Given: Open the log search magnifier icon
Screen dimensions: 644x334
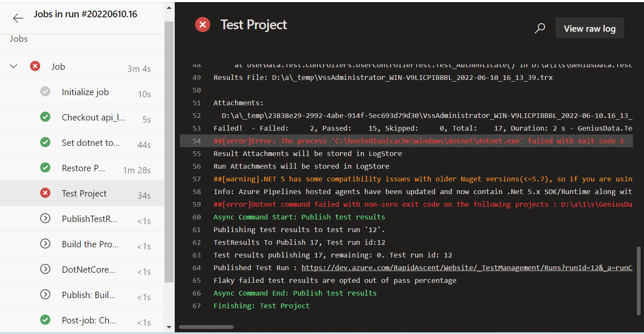Looking at the screenshot, I should (540, 28).
